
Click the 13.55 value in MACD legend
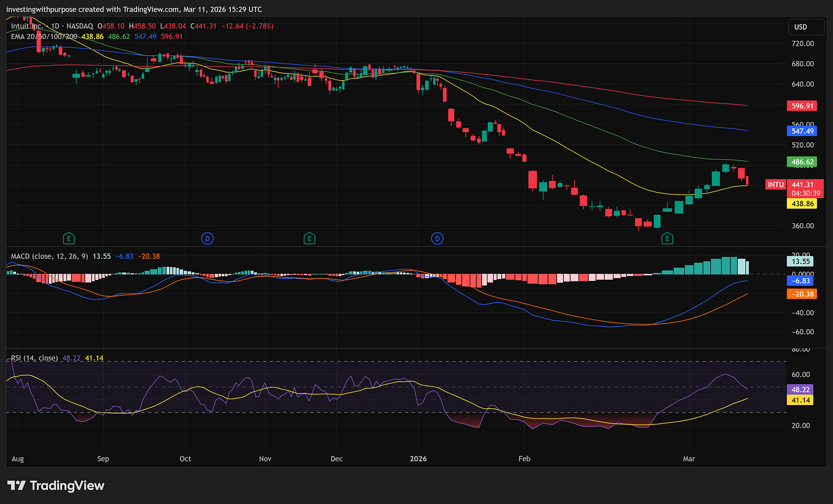102,256
